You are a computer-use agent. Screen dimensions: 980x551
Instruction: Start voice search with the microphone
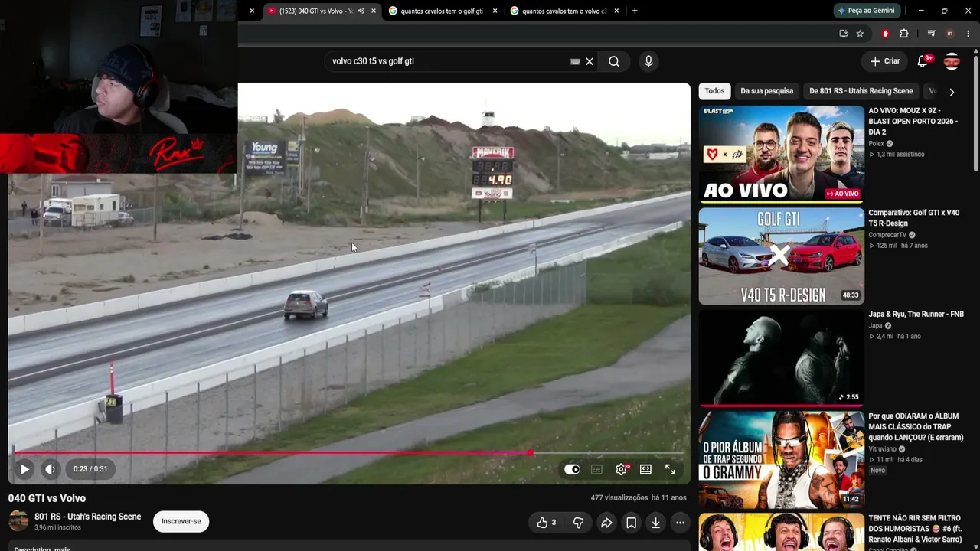[648, 61]
